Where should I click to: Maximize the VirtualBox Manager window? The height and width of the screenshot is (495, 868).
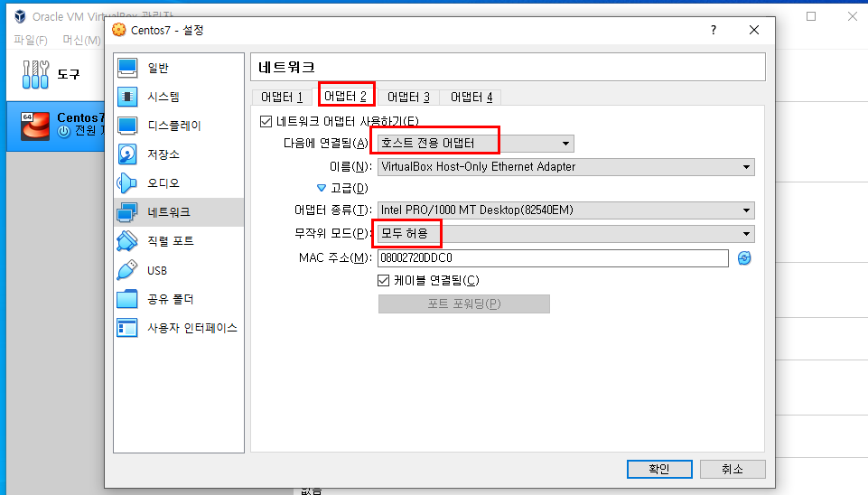tap(811, 16)
